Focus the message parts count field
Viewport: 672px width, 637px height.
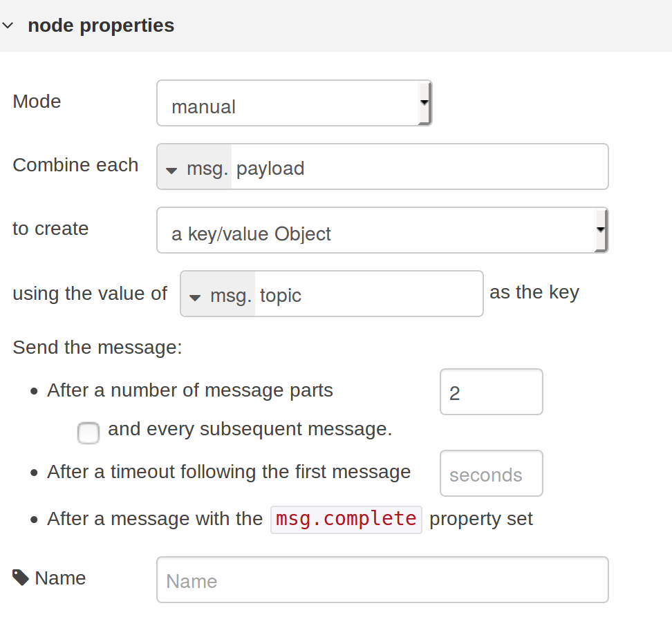pyautogui.click(x=491, y=392)
